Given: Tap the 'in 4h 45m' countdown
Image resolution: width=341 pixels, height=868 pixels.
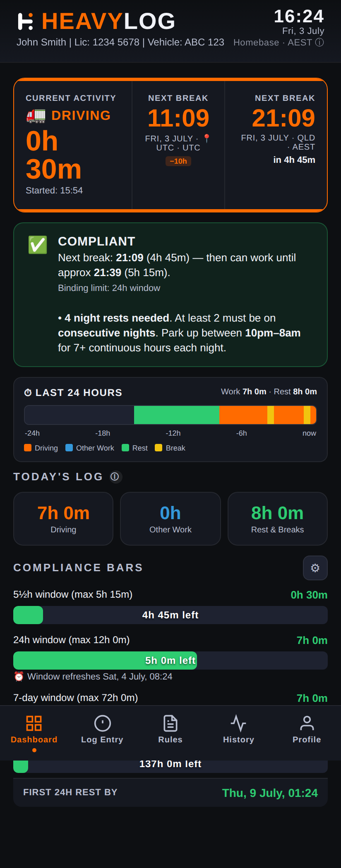Looking at the screenshot, I should (x=294, y=160).
